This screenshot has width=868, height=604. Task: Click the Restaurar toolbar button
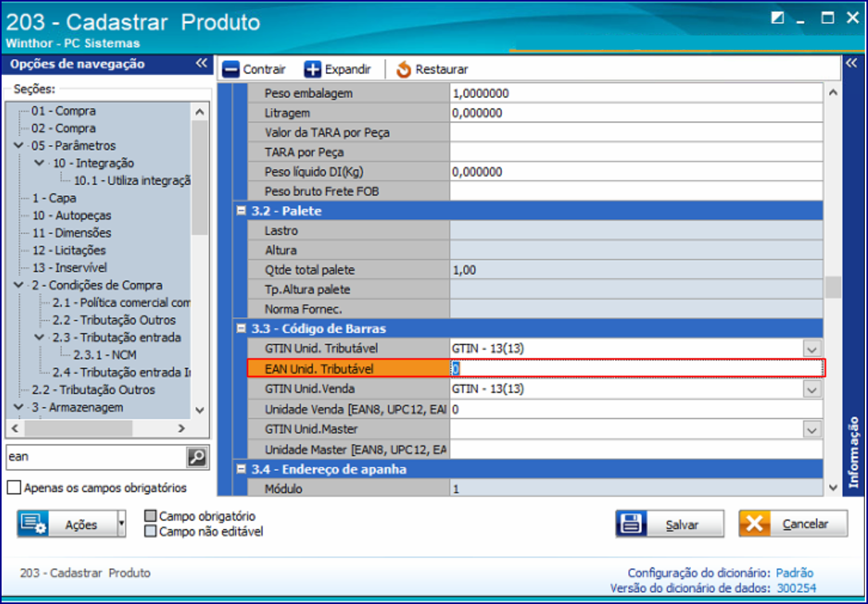432,70
